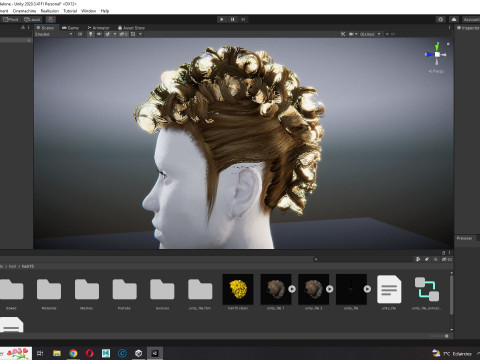Open Unity collab/services settings gear icon
The image size is (480, 360).
coord(441,19)
